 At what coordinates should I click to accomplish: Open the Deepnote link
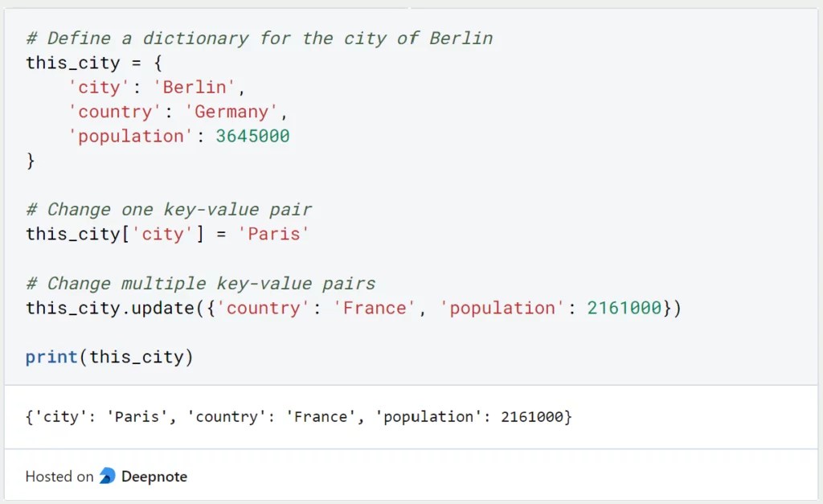pyautogui.click(x=154, y=476)
